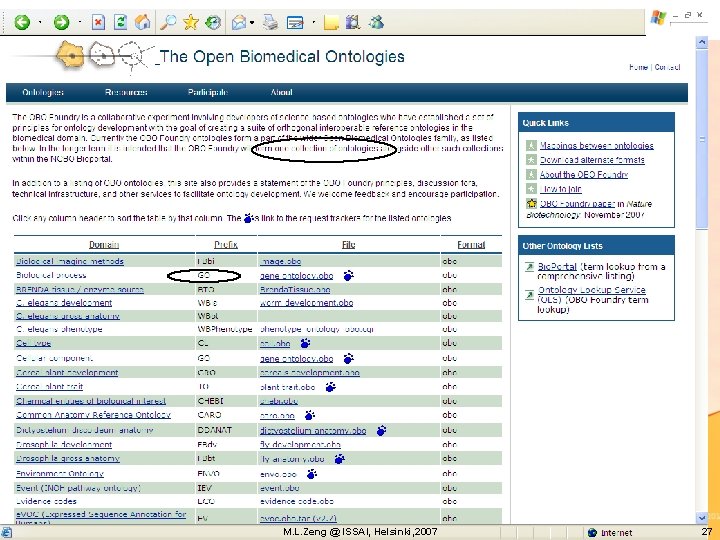Open tracker paw icon beside dictyostelium_anatomy.obo
720x540 pixels.
pos(381,431)
